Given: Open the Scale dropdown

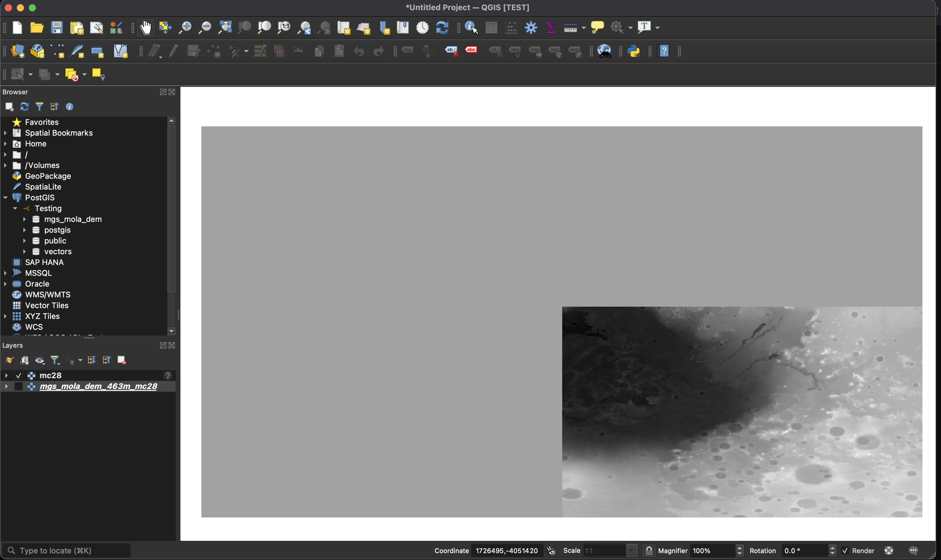Looking at the screenshot, I should pyautogui.click(x=631, y=550).
